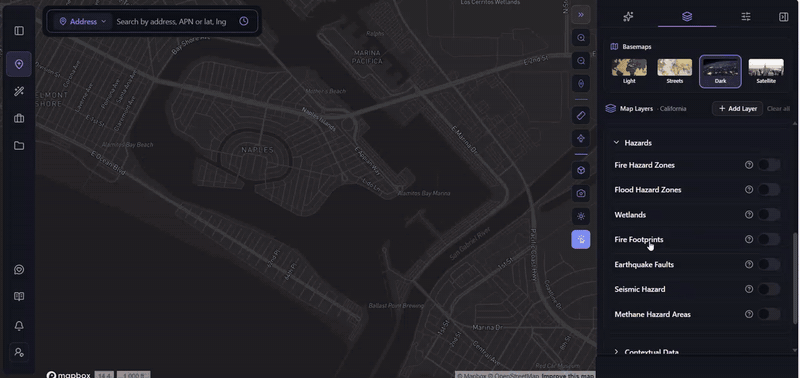Click the Methane Hazard Areas label
Screen dimensions: 800x378
pos(652,314)
